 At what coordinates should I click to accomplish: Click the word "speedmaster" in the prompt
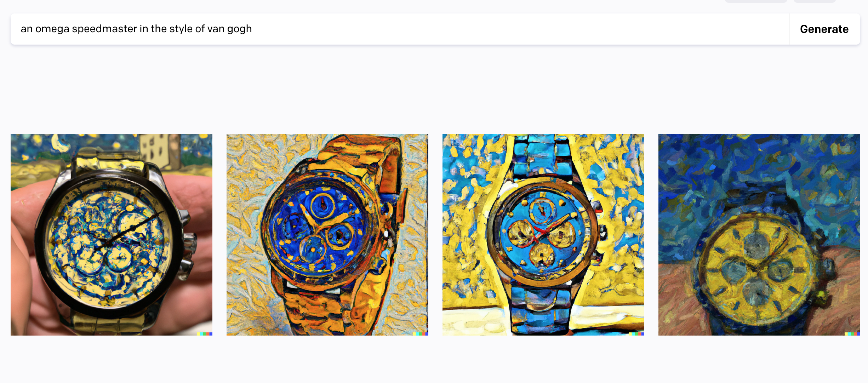[104, 29]
